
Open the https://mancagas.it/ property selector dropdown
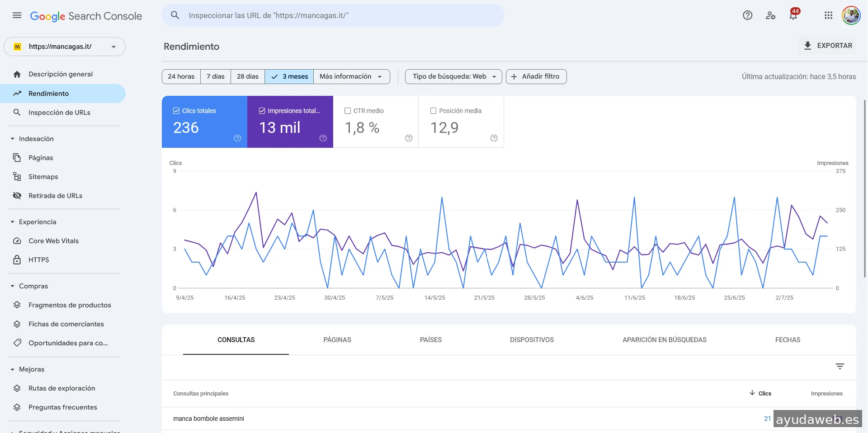[65, 47]
